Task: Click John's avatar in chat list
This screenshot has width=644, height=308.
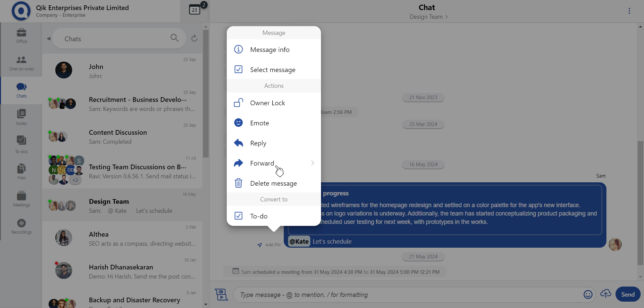Action: (x=64, y=70)
